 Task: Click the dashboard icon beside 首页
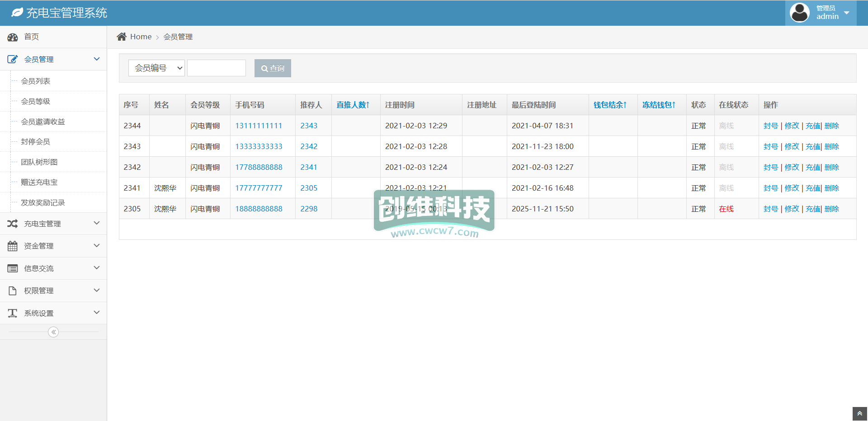click(x=13, y=37)
